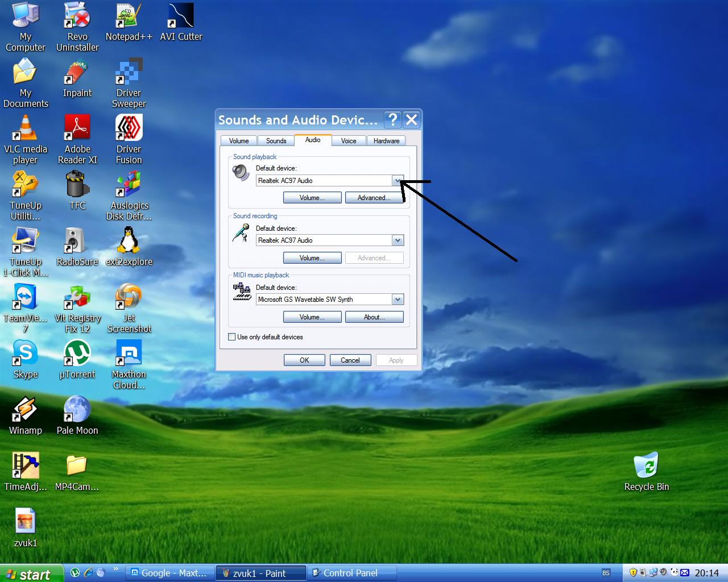
Task: Open the VLC media player desktop icon
Action: click(26, 129)
